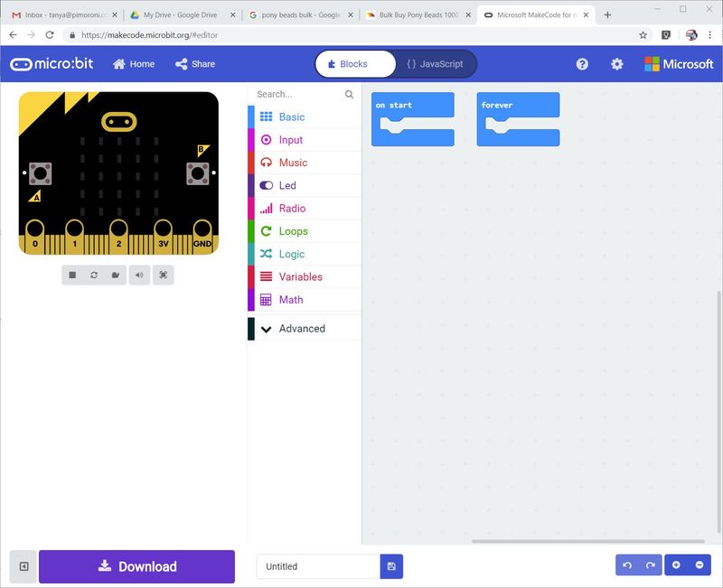
Task: Switch to the My Drive browser tab
Action: click(x=181, y=14)
